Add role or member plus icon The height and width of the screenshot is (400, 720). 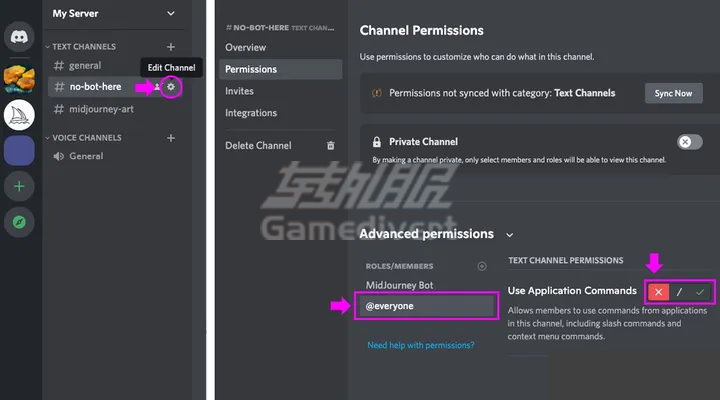pyautogui.click(x=482, y=266)
